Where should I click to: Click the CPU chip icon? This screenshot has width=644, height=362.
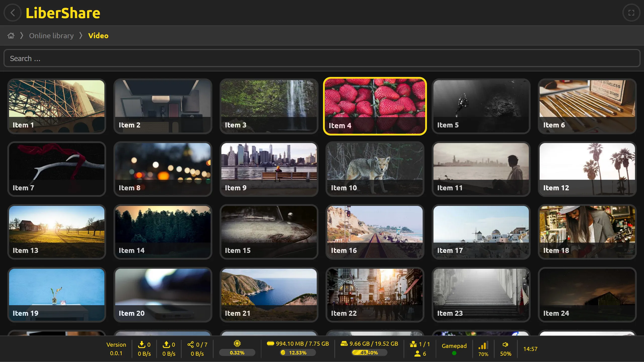click(237, 343)
